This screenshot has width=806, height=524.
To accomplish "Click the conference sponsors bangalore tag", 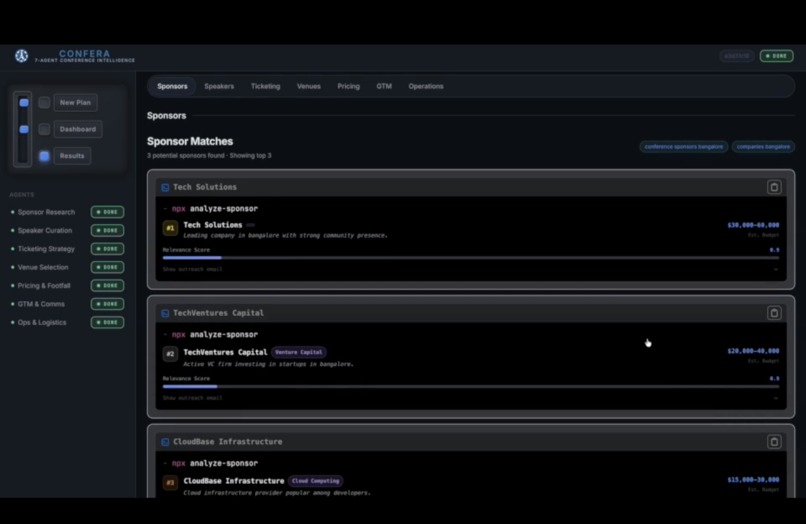I will pos(683,147).
